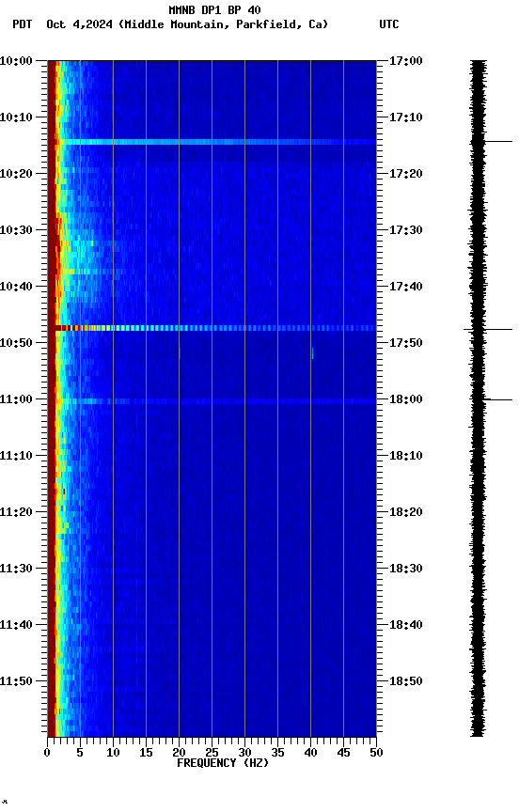This screenshot has height=812, width=519.
Task: Click the 11:00 PDT time label
Action: click(x=16, y=399)
